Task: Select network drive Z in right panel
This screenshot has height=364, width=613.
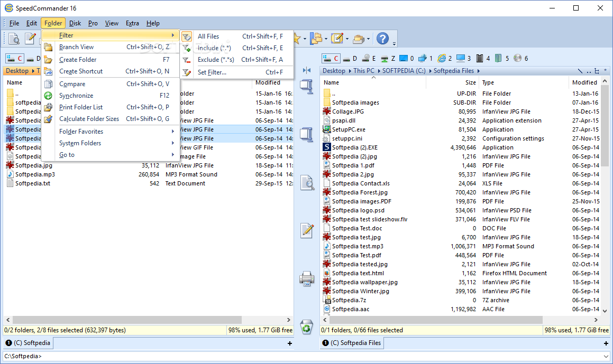Action: click(388, 59)
